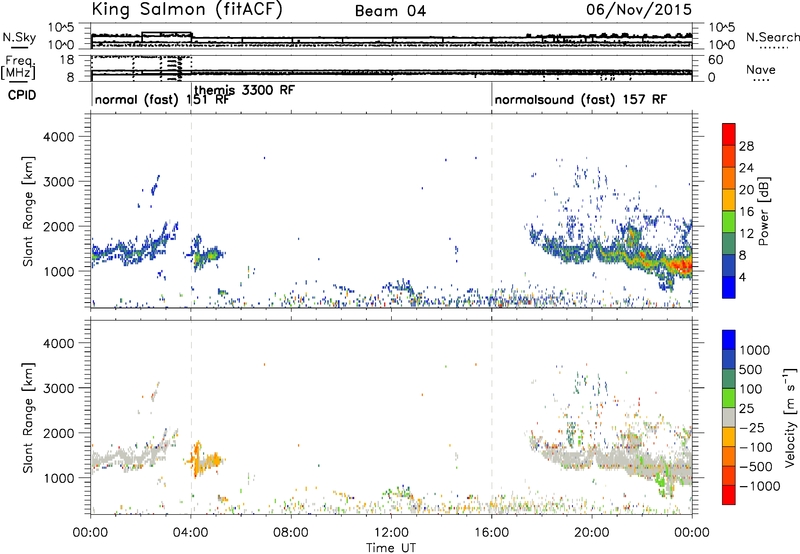Click the 'Nave' legend label
The width and height of the screenshot is (800, 554).
pos(761,69)
